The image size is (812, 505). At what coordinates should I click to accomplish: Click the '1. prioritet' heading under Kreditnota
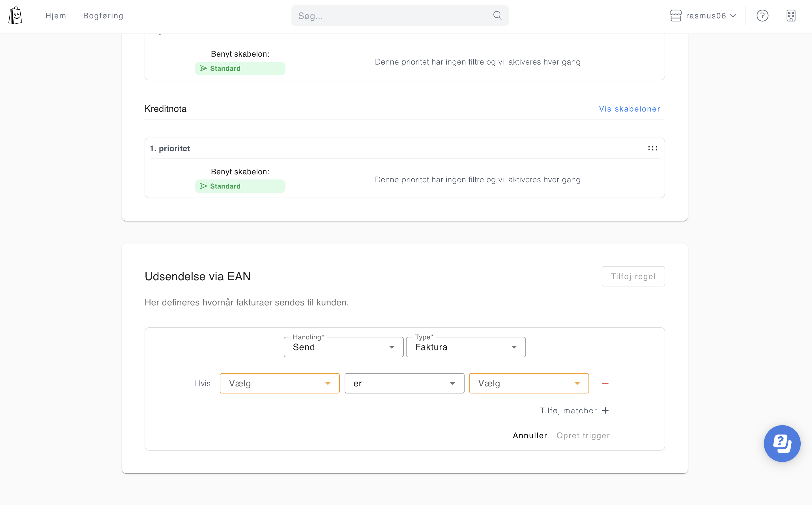click(169, 148)
